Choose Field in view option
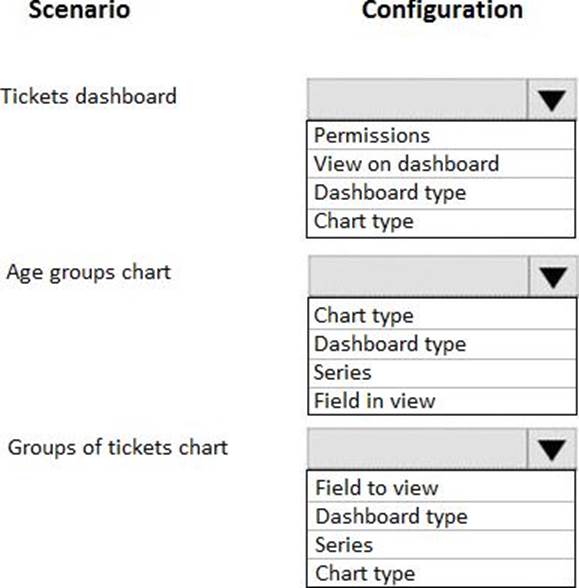The image size is (579, 588). [442, 401]
